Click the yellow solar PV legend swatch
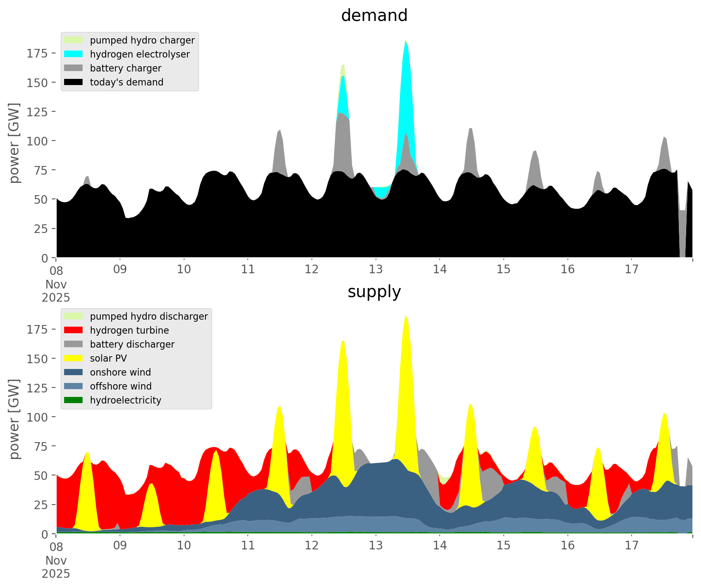The width and height of the screenshot is (701, 588). pyautogui.click(x=74, y=358)
